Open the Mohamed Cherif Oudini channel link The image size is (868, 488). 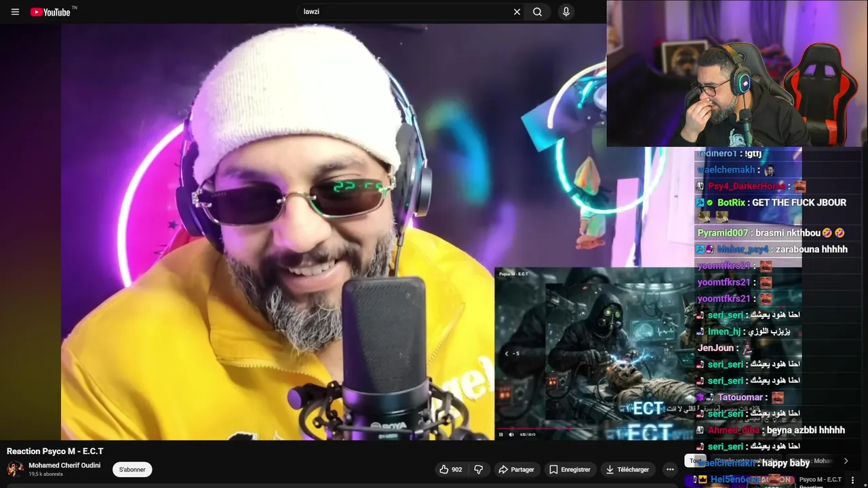click(x=64, y=466)
